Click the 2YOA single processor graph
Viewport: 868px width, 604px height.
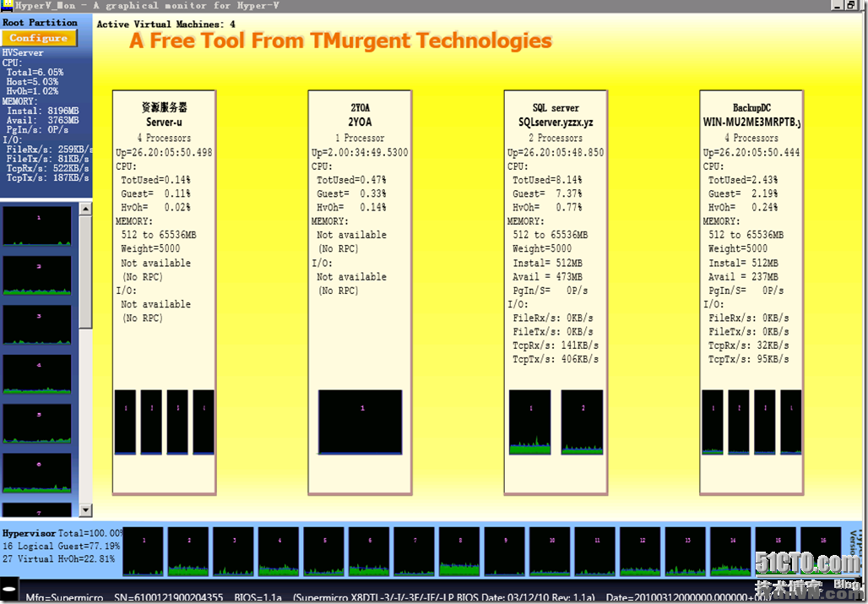point(360,420)
